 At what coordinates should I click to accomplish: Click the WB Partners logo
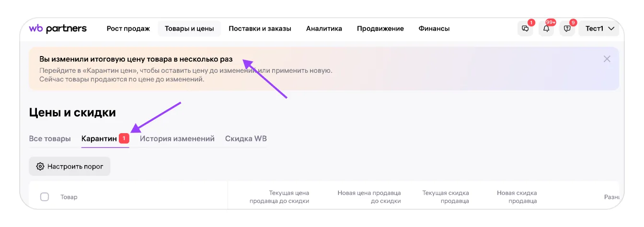[57, 29]
